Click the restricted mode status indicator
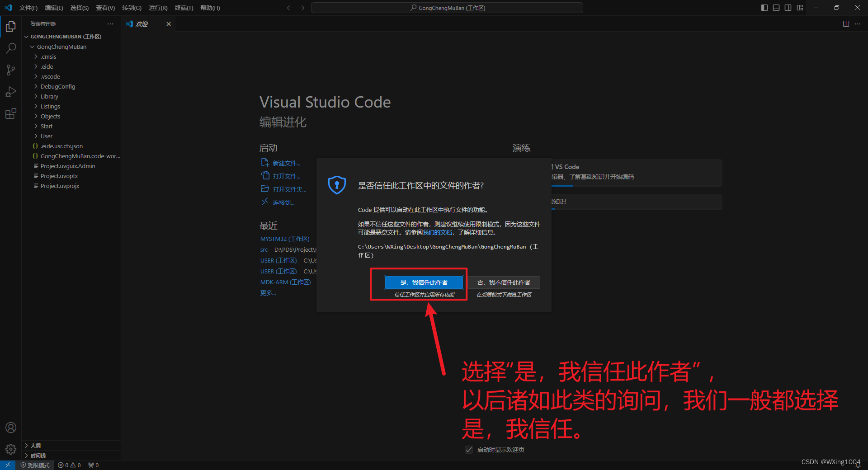 tap(35, 465)
